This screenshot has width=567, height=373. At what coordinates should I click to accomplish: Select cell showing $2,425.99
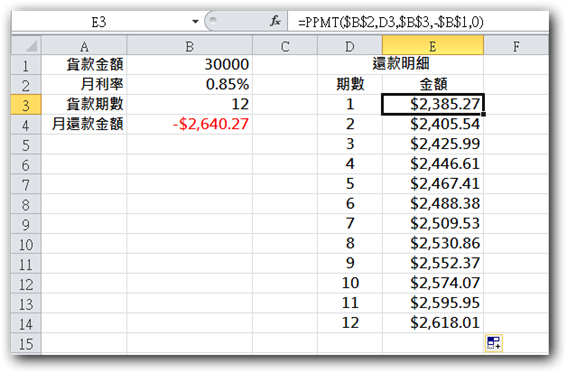pos(433,145)
